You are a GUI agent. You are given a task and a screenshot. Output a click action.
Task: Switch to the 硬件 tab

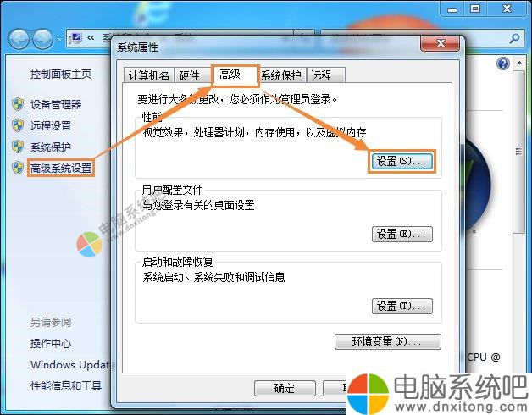[x=189, y=75]
